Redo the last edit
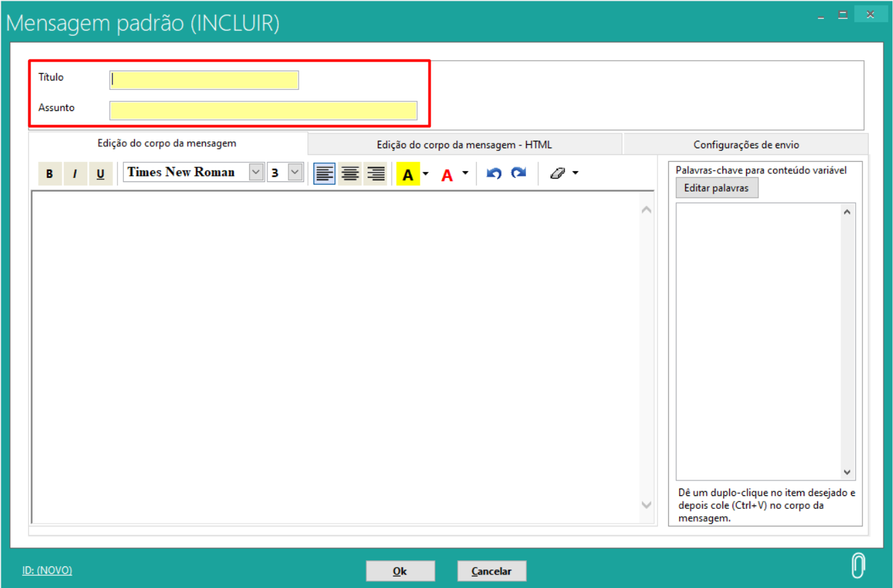893x588 pixels. [519, 173]
